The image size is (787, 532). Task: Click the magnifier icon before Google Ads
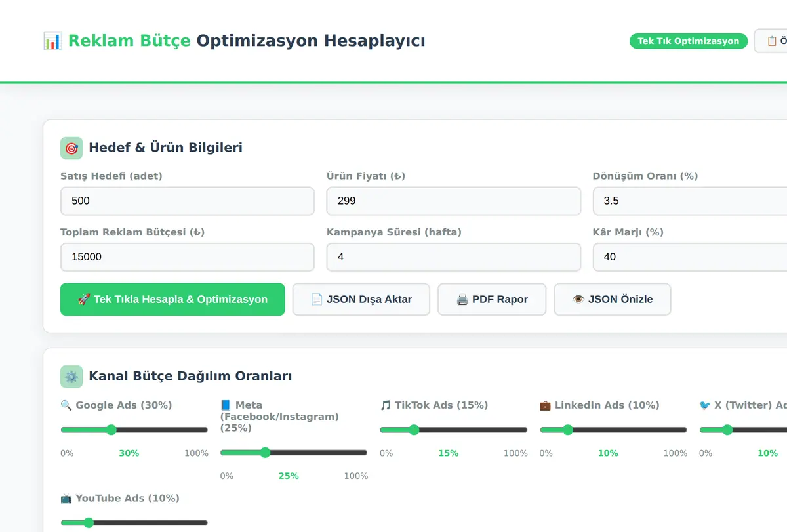coord(66,405)
